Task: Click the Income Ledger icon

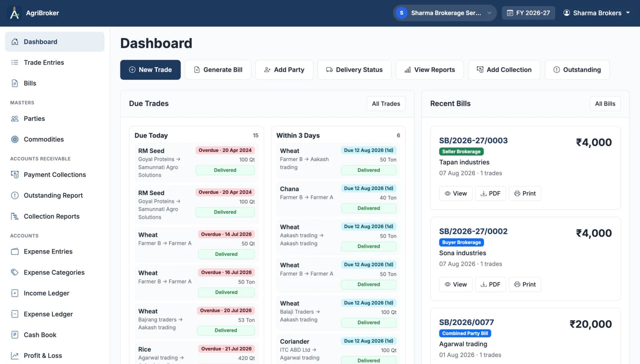Action: click(x=15, y=293)
